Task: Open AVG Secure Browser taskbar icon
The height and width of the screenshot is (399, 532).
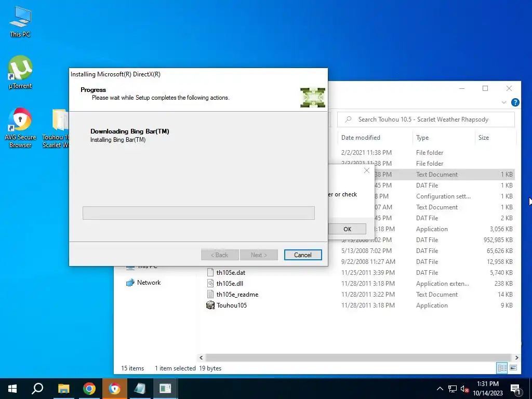Action: click(114, 389)
